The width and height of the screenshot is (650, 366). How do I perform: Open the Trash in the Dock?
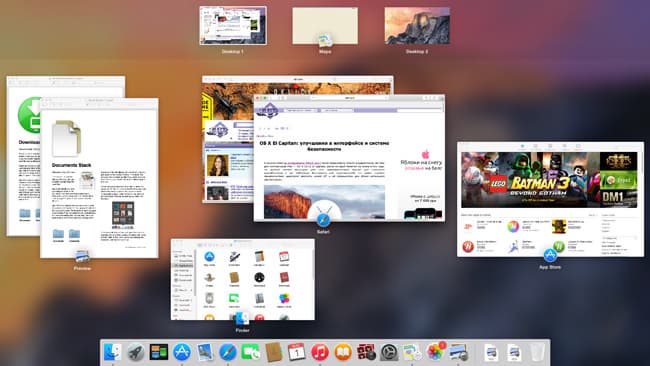click(x=537, y=353)
